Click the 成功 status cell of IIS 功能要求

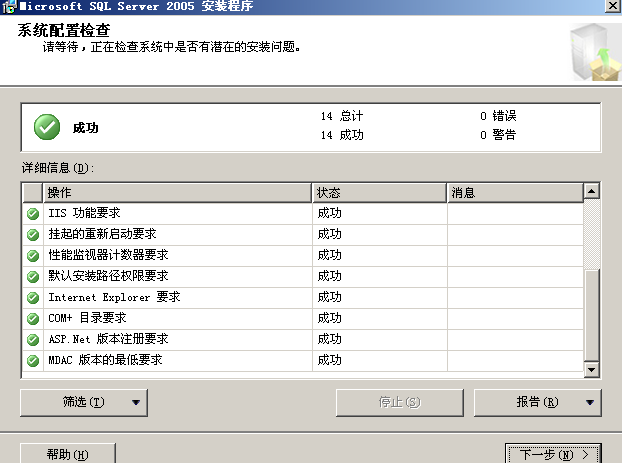click(380, 213)
